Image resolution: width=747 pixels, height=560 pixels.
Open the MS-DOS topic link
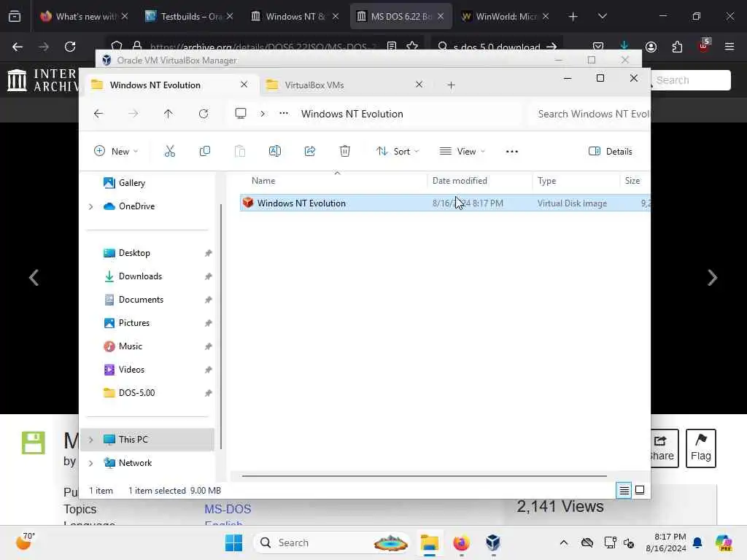click(x=228, y=509)
